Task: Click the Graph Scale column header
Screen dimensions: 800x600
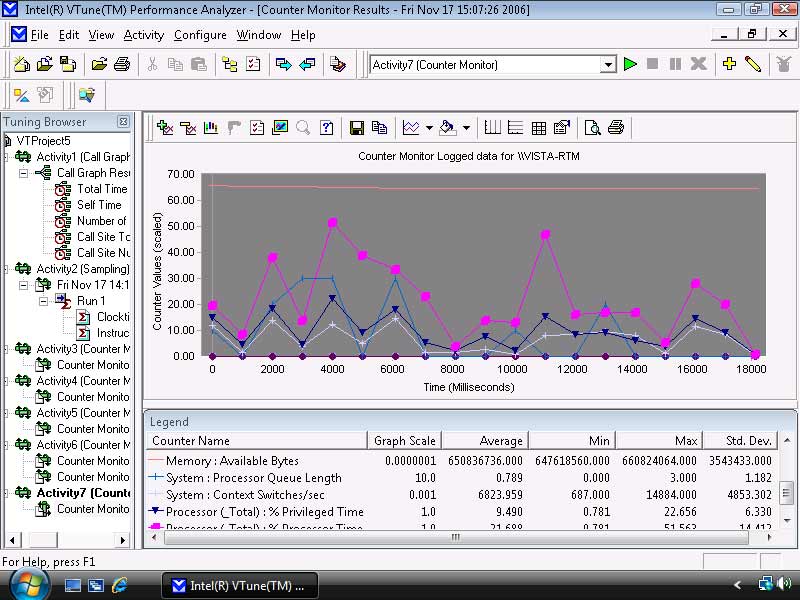Action: coord(405,440)
